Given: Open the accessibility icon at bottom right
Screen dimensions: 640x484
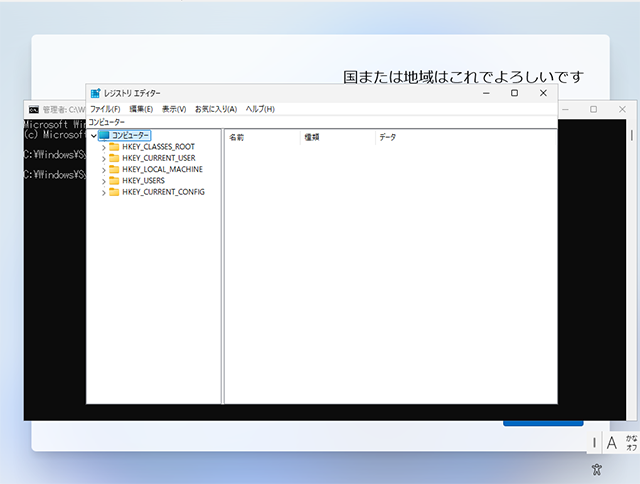Looking at the screenshot, I should click(597, 468).
